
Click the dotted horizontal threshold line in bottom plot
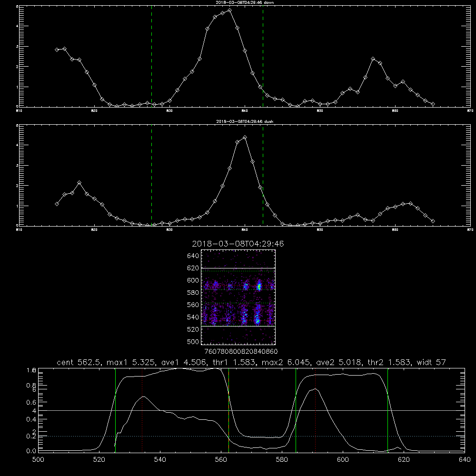coord(251,436)
